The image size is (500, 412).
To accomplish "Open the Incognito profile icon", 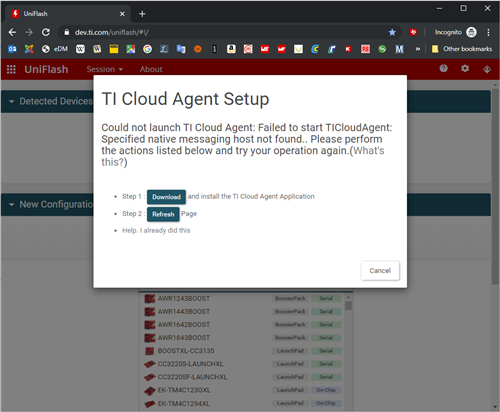I will [471, 32].
